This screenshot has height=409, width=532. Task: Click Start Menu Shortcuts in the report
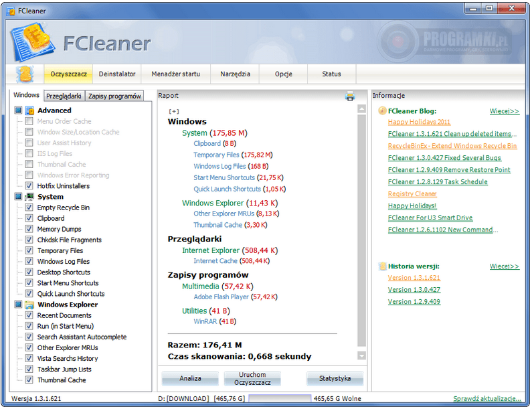pos(224,178)
